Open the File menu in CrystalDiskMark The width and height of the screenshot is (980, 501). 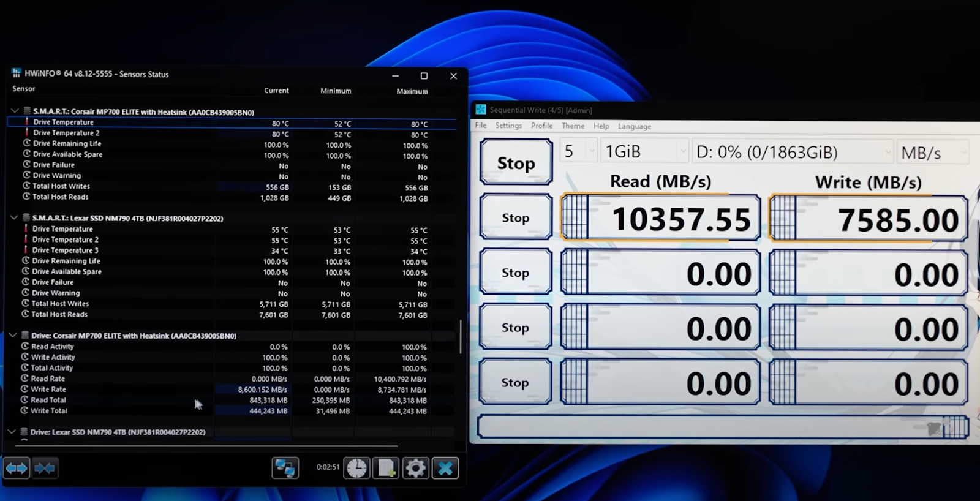[x=481, y=126]
